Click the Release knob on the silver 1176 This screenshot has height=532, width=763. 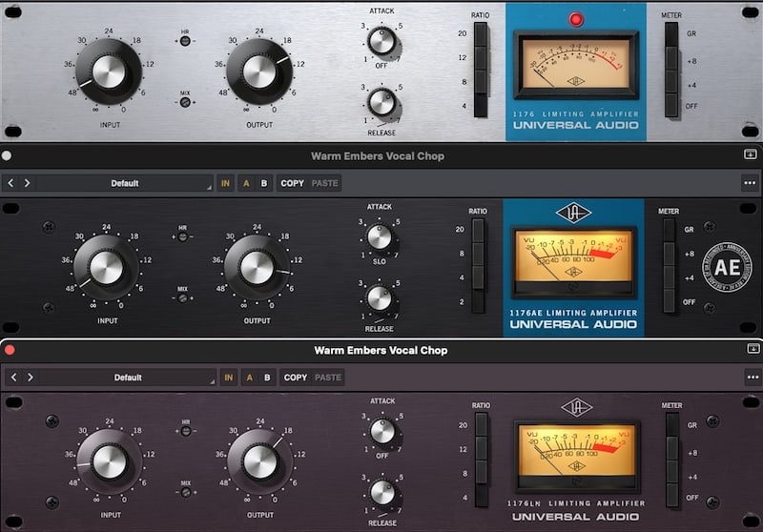click(x=381, y=103)
